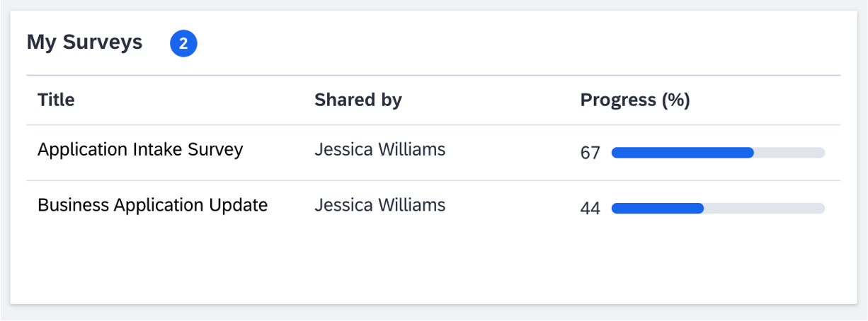Viewport: 868px width, 321px height.
Task: Click the progress value 67
Action: [590, 153]
